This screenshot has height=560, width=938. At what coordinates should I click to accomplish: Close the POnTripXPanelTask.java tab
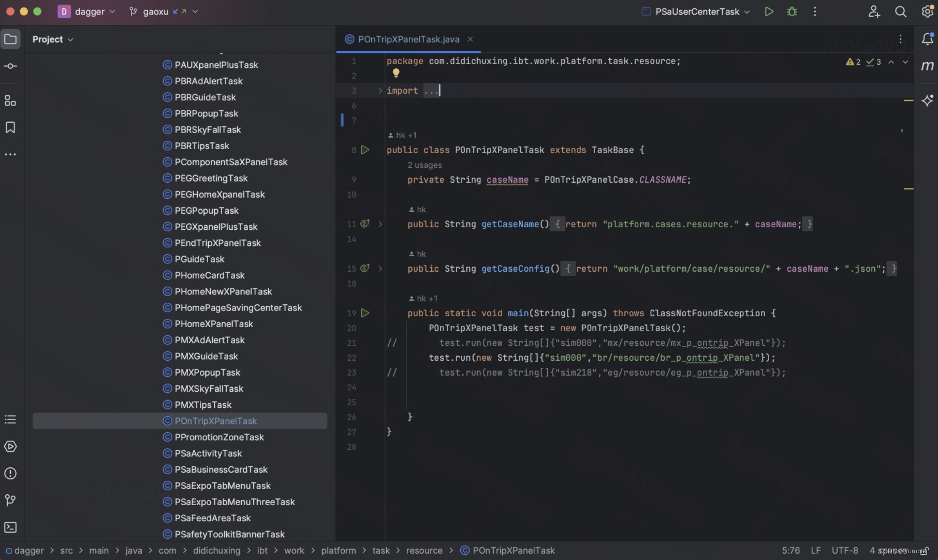click(x=470, y=39)
